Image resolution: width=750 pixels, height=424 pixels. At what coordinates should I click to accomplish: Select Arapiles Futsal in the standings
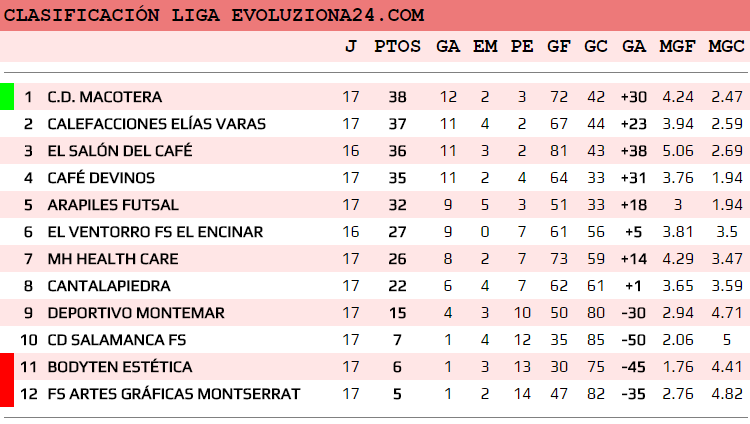click(x=113, y=205)
